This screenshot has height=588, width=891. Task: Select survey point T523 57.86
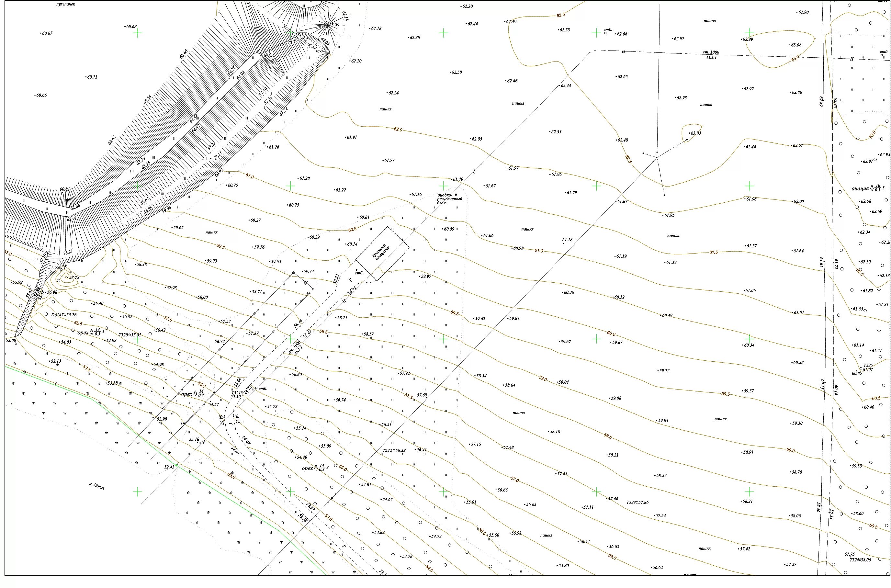[x=637, y=502]
